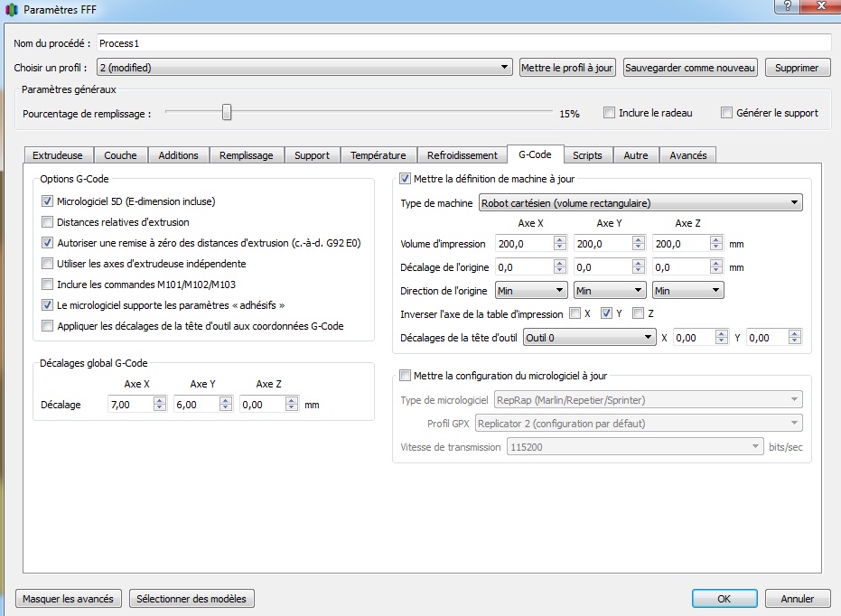
Task: Open Direction de l'origine Y axis dropdown
Action: [x=609, y=291]
